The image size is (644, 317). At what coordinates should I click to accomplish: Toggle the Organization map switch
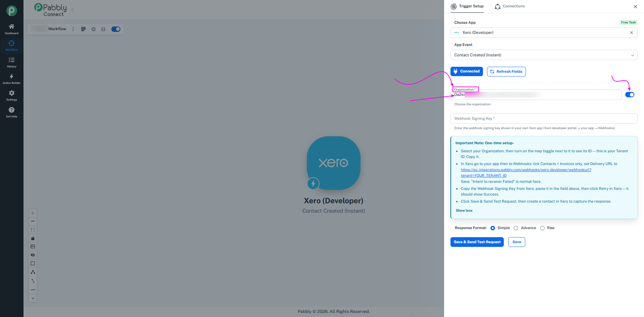(x=630, y=95)
